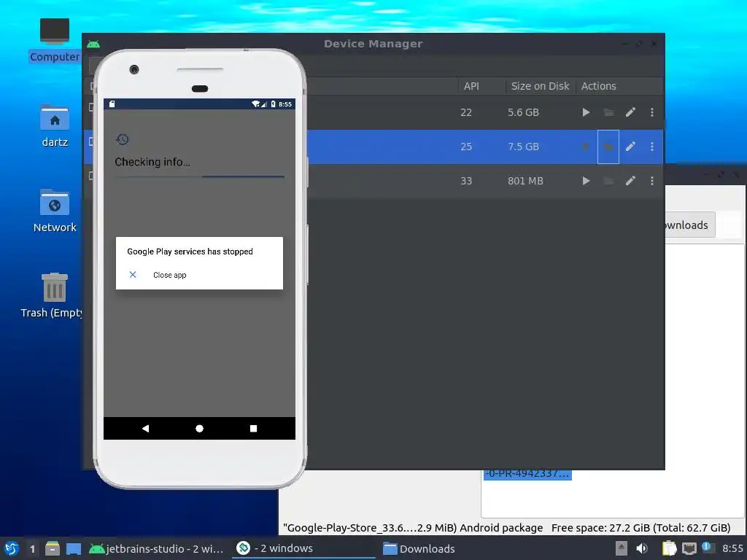Switch to the Downloads taskbar entry

[x=419, y=549]
